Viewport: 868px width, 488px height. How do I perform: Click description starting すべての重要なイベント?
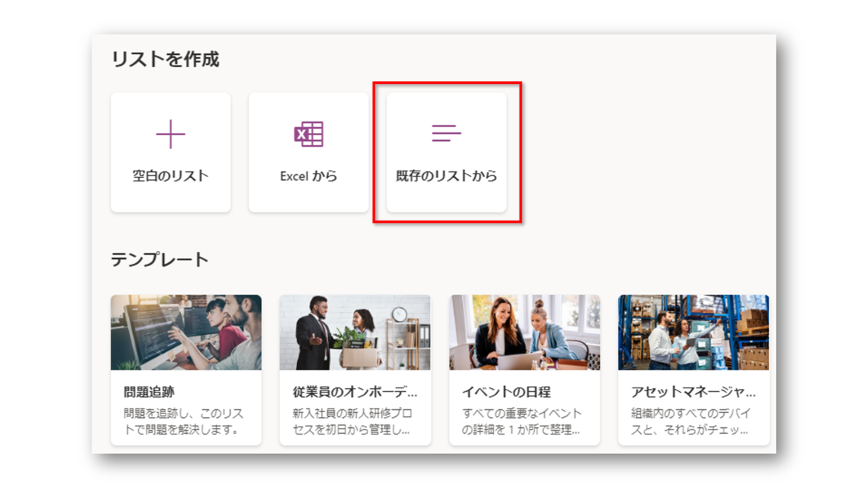coord(522,421)
